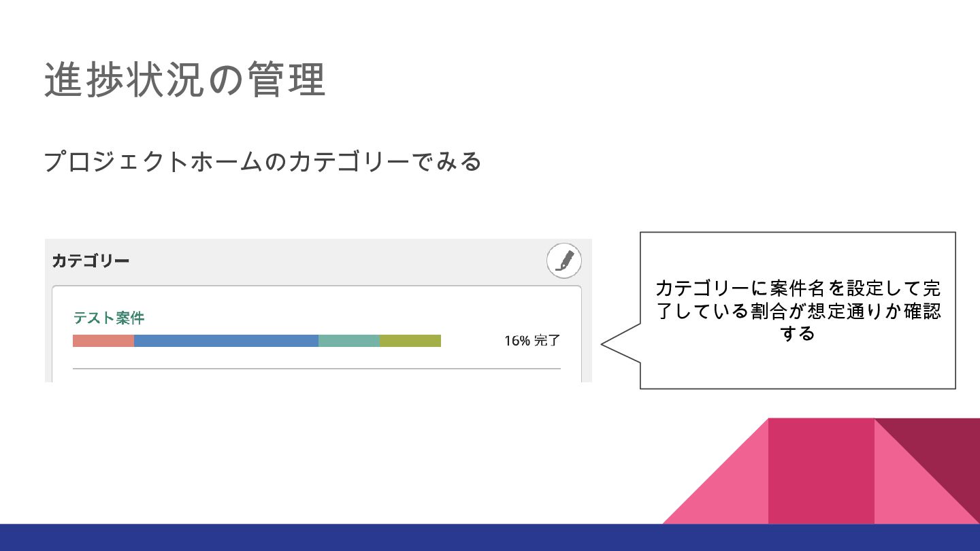Click the teal segment of progress bar
Viewport: 980px width, 551px height.
click(x=349, y=341)
